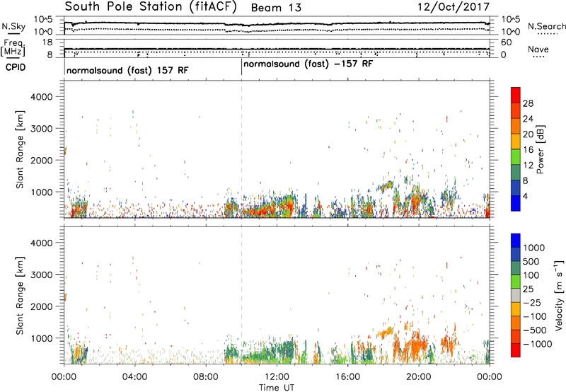Click the 'N.Search' legend label
The height and width of the screenshot is (392, 566).
(x=546, y=26)
